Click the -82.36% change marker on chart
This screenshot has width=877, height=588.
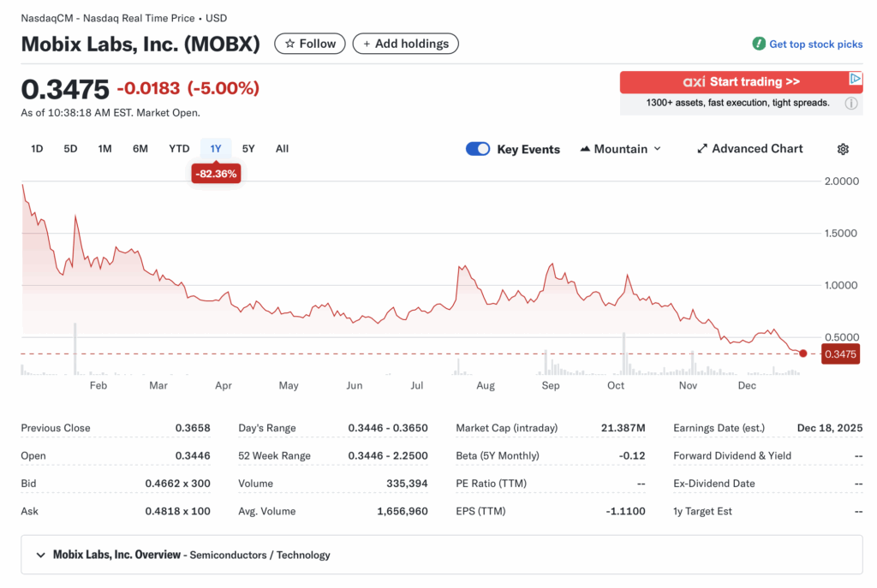pyautogui.click(x=215, y=172)
